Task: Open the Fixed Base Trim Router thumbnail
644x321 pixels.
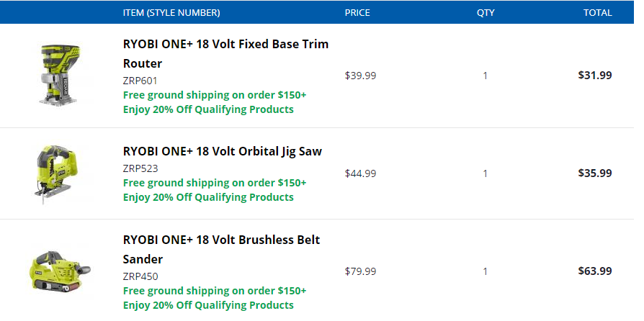Action: click(61, 76)
